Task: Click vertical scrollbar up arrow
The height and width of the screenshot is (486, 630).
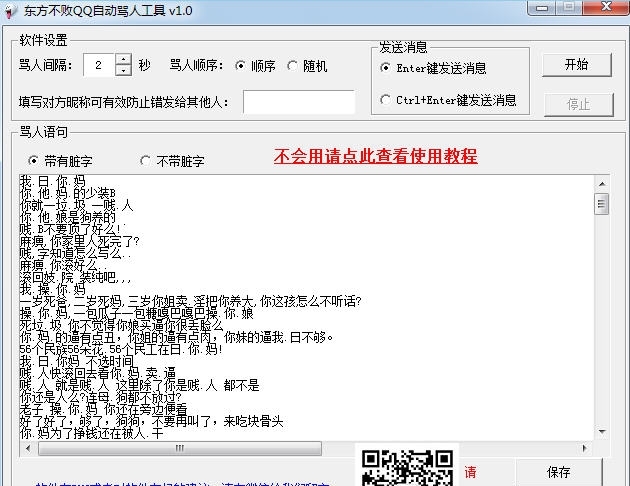Action: coord(602,184)
